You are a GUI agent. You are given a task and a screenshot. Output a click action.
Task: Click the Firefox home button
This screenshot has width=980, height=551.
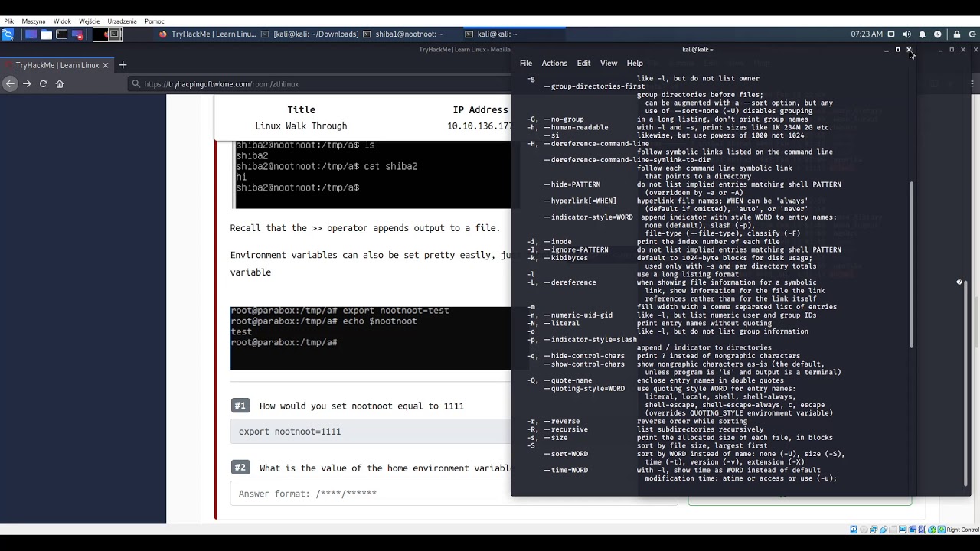coord(60,83)
